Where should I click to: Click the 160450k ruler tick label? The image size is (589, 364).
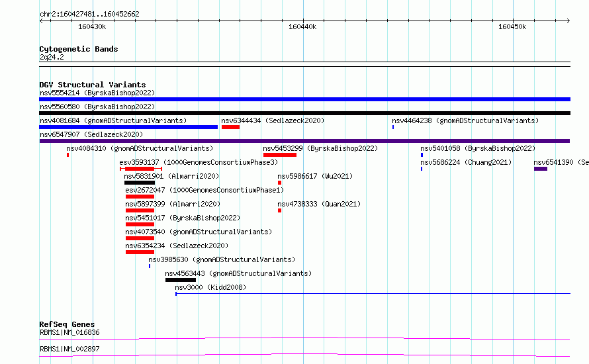pos(512,26)
